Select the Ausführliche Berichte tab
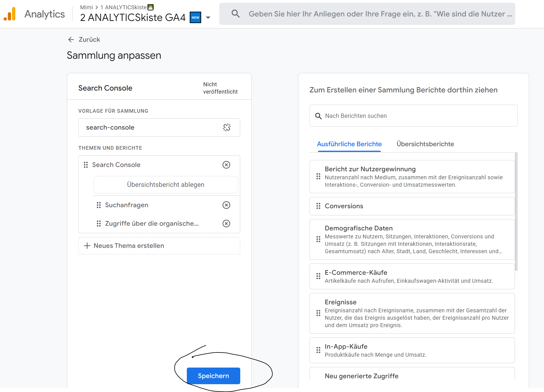Screen dimensions: 544x392 point(349,144)
